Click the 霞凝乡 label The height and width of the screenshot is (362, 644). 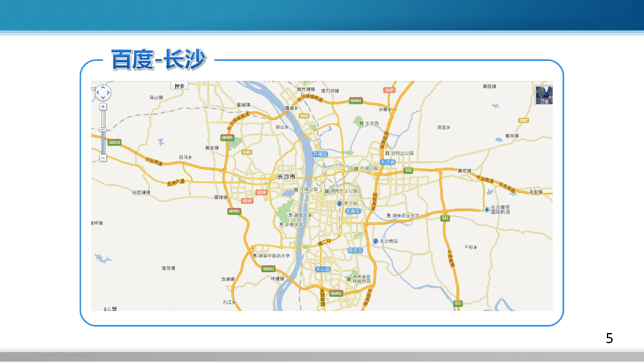(291, 108)
